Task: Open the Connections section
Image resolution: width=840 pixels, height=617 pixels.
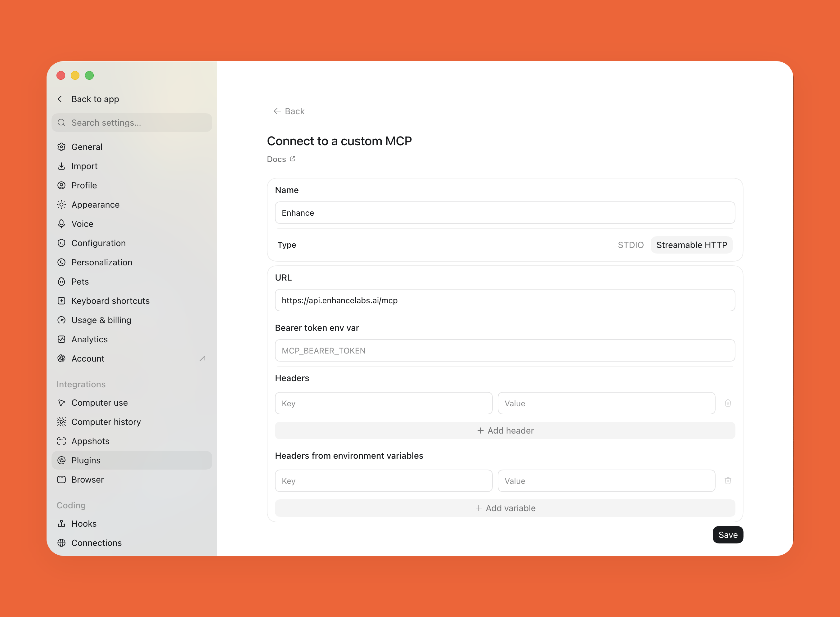Action: (132, 543)
